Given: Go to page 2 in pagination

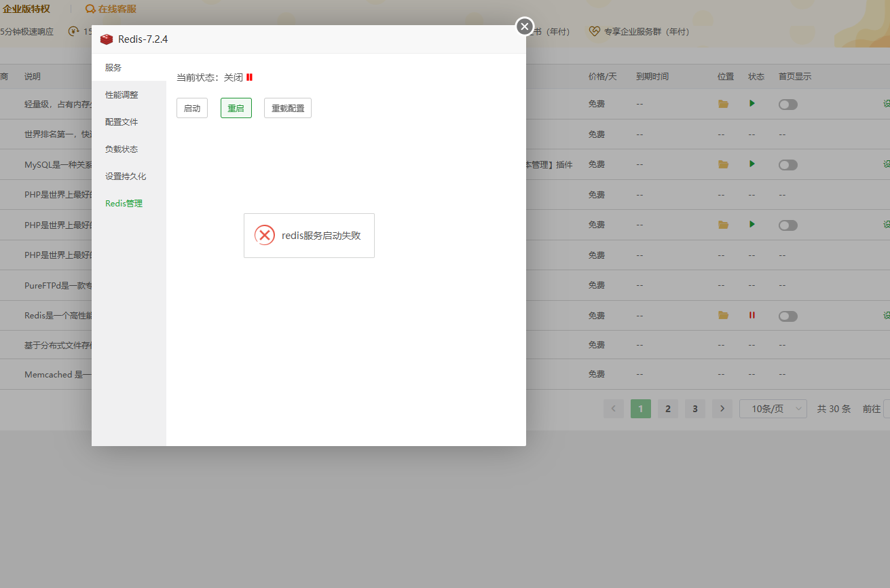Looking at the screenshot, I should 668,409.
